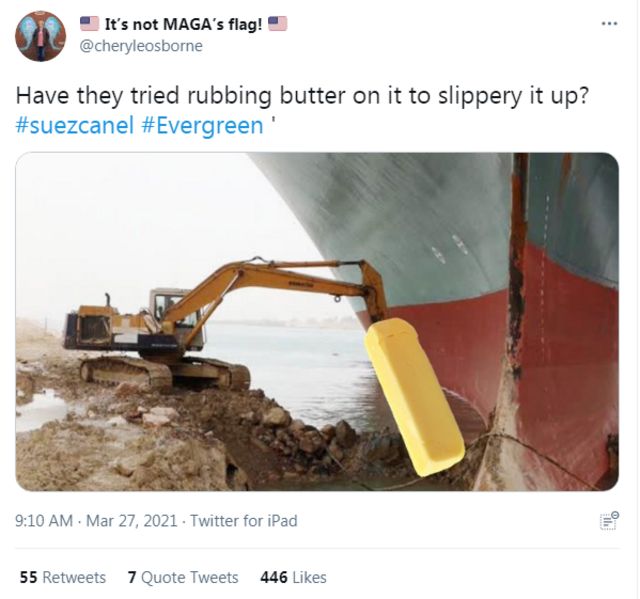Open the three-dot more options menu
Screen dimensions: 640x599
(609, 24)
